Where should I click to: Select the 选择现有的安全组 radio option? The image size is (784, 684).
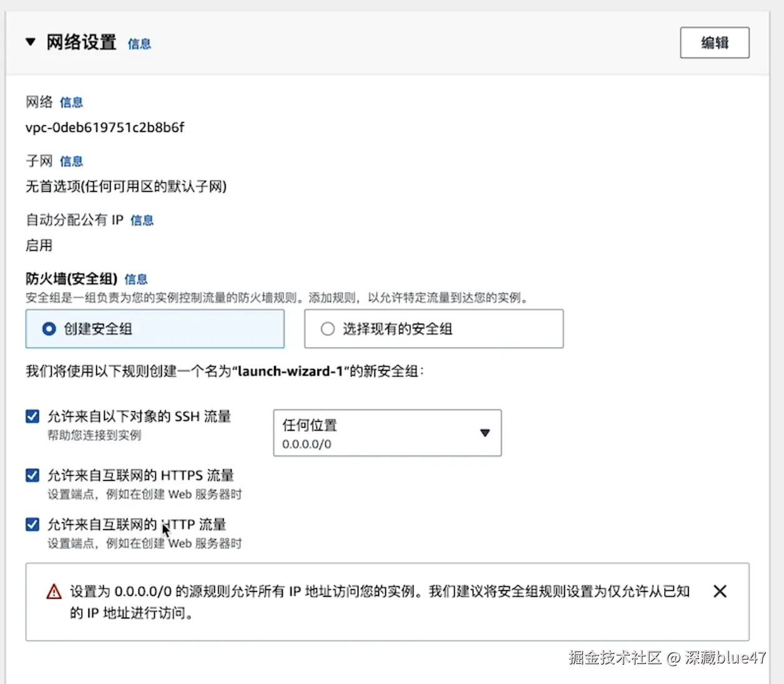pyautogui.click(x=328, y=329)
